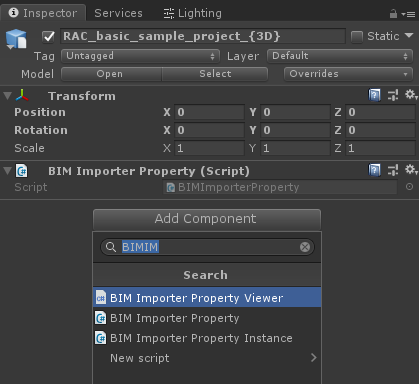Open BIM Importer Property help icon
The width and height of the screenshot is (419, 384).
[374, 170]
